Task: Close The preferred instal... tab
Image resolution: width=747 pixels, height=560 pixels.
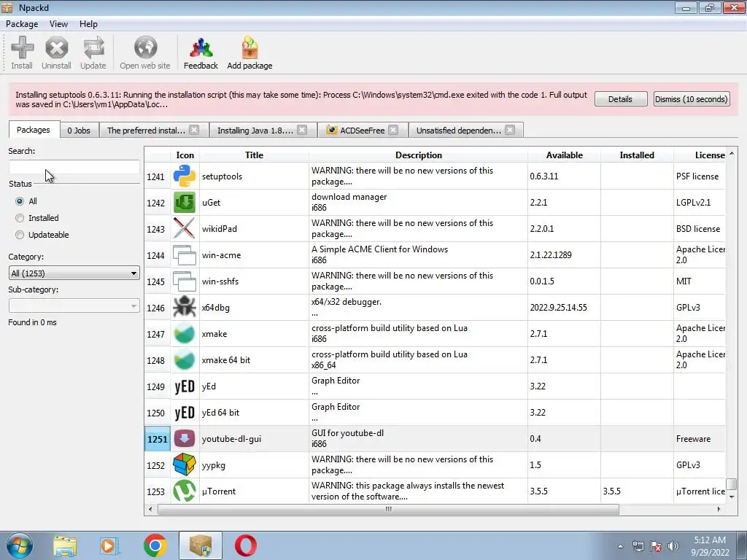Action: [x=194, y=130]
